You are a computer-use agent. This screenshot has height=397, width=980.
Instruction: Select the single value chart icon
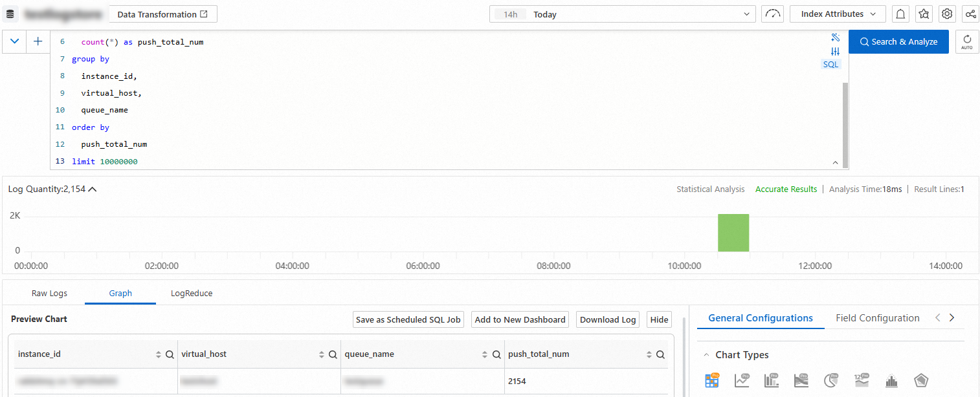[862, 380]
